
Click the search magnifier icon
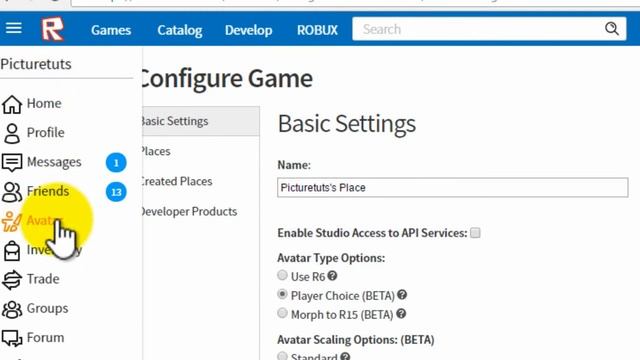(611, 29)
